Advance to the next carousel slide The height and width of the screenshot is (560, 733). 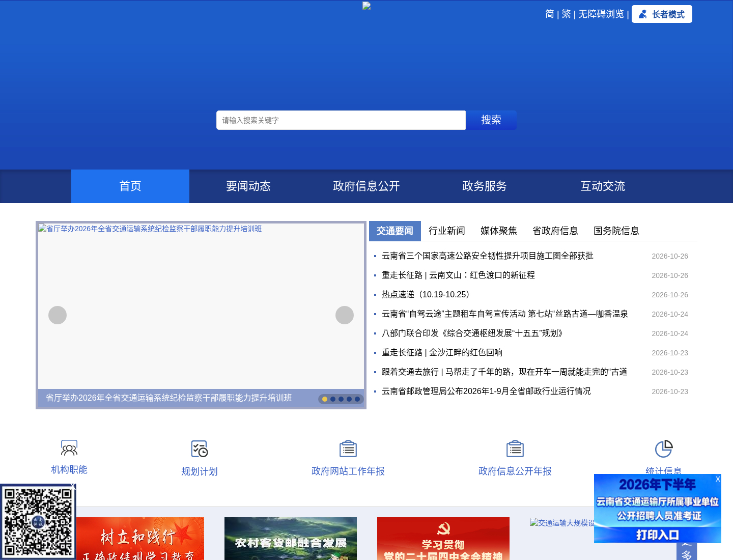345,315
